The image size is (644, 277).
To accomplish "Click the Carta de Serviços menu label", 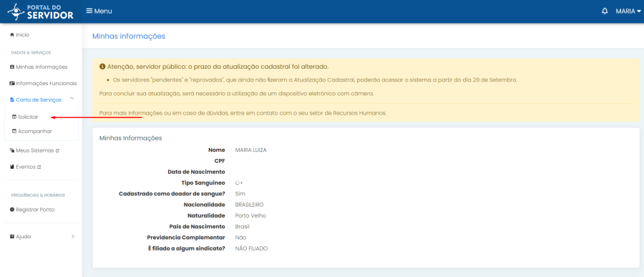I will pyautogui.click(x=39, y=100).
